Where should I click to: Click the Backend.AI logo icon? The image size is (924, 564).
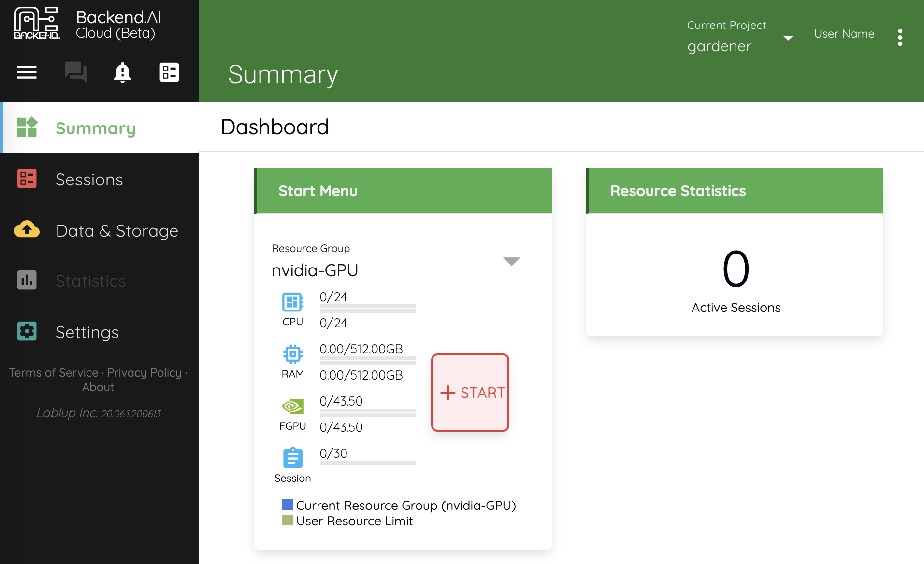point(37,23)
